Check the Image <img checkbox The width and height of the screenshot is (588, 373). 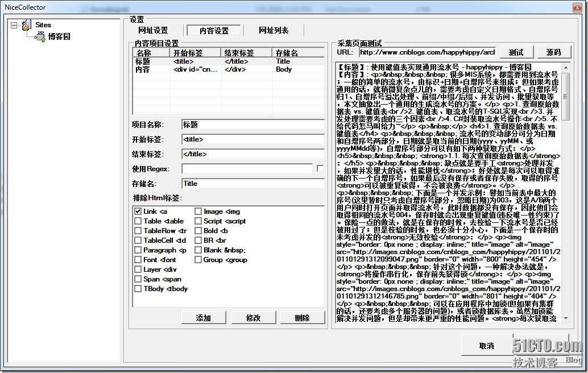pos(198,212)
